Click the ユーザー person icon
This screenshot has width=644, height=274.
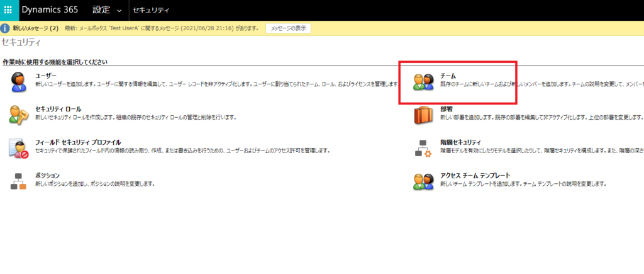click(x=18, y=81)
